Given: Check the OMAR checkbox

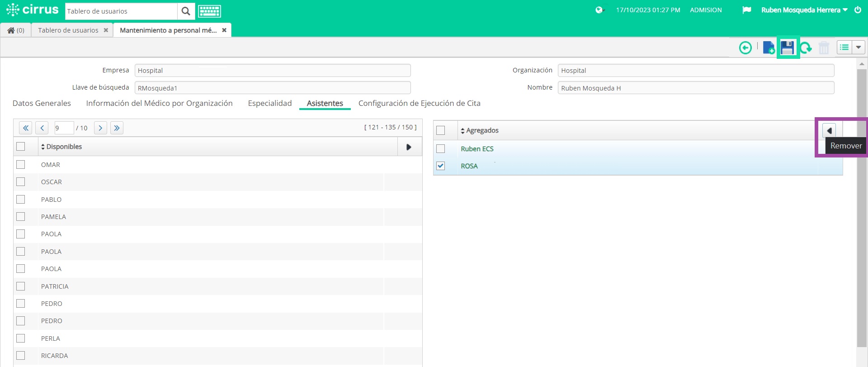Looking at the screenshot, I should click(21, 165).
